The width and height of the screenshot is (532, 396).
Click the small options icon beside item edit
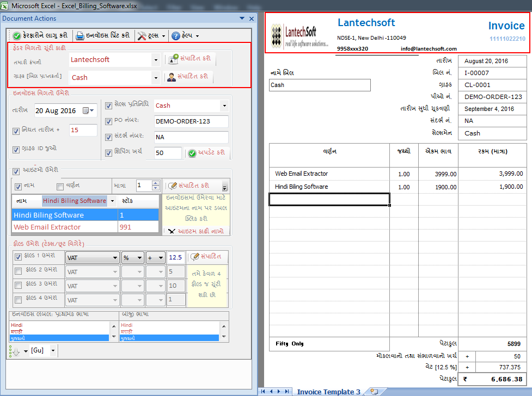pyautogui.click(x=224, y=187)
